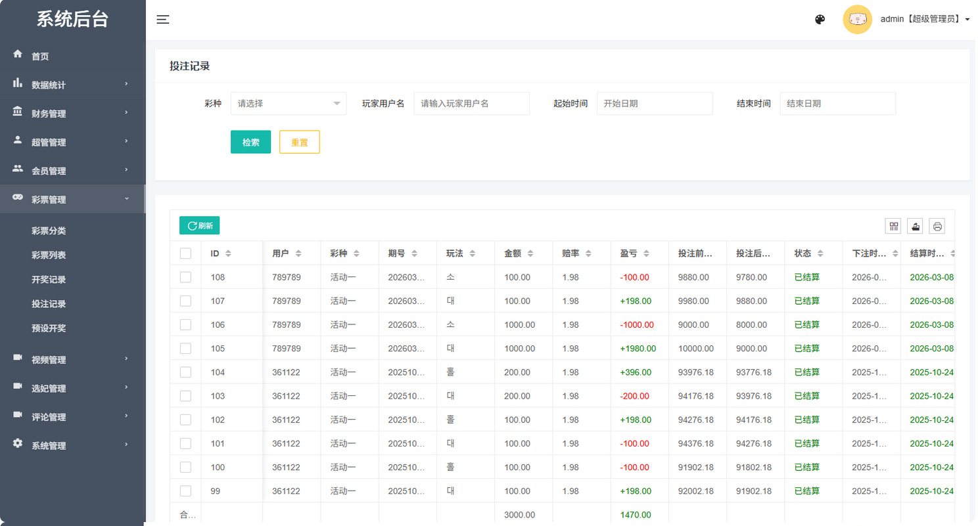Open the theme palette icon

(x=820, y=20)
